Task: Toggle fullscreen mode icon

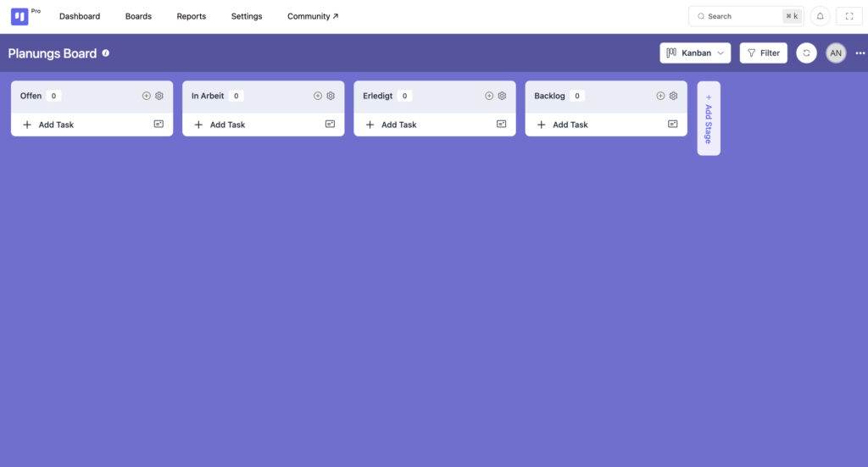Action: [849, 16]
